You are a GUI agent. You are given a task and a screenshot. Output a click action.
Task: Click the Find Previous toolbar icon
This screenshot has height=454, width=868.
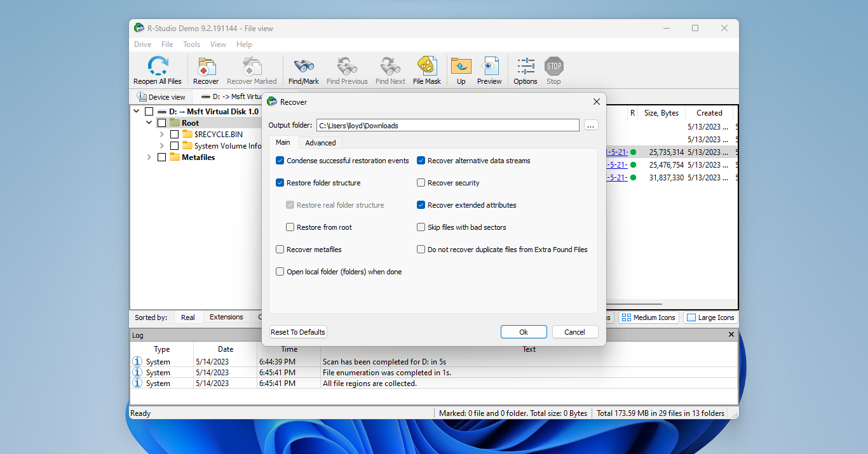click(347, 66)
